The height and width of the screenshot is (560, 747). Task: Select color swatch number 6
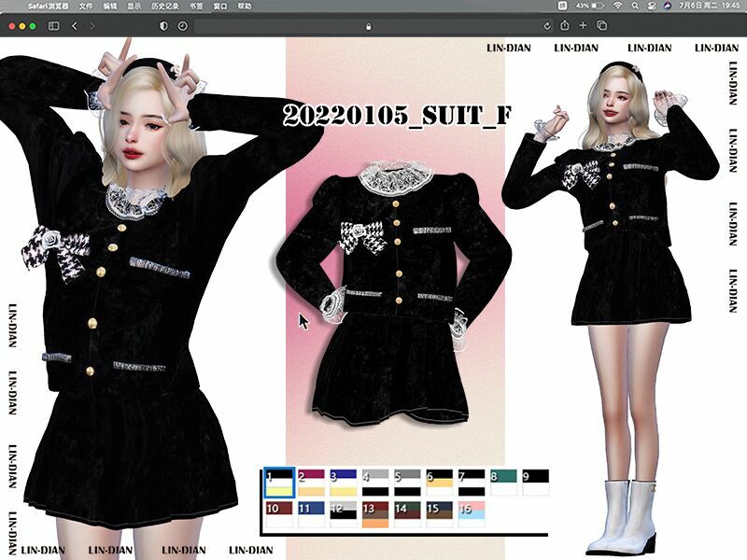(x=439, y=483)
